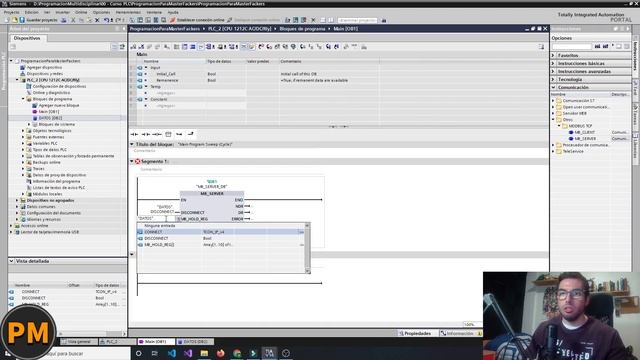Switch to Main (OB1) editor tab
The height and width of the screenshot is (360, 640).
[x=156, y=342]
